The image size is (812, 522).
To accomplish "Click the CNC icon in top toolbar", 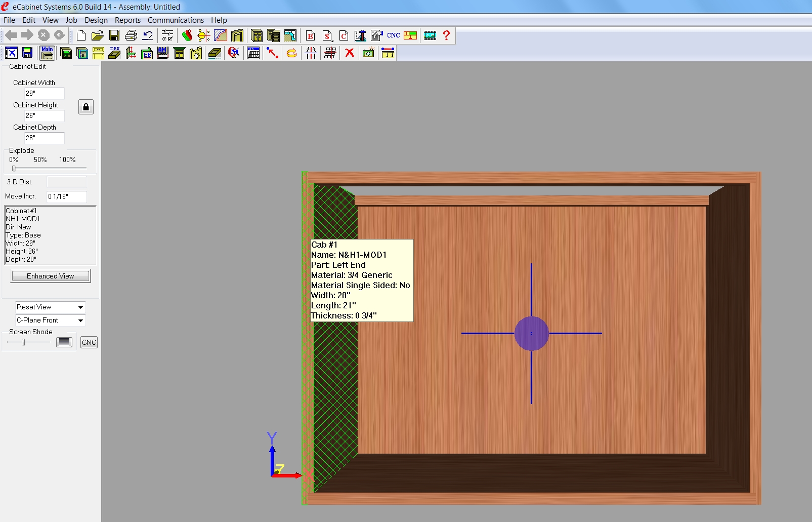I will [393, 35].
